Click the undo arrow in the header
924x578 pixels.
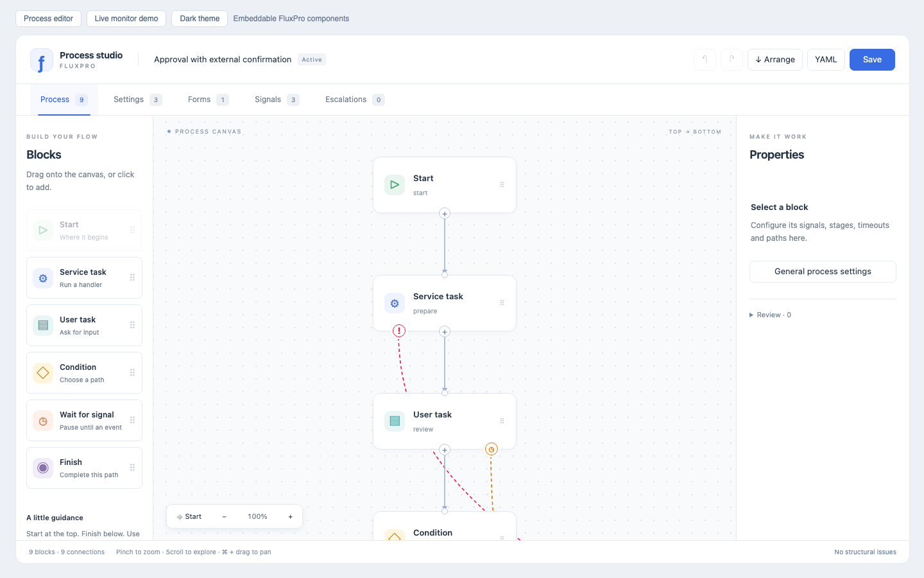point(705,60)
